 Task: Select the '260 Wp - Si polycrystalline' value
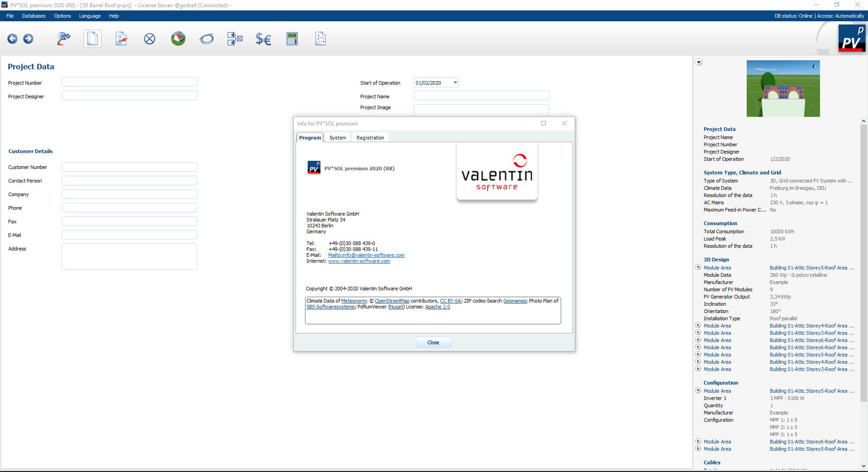[798, 275]
